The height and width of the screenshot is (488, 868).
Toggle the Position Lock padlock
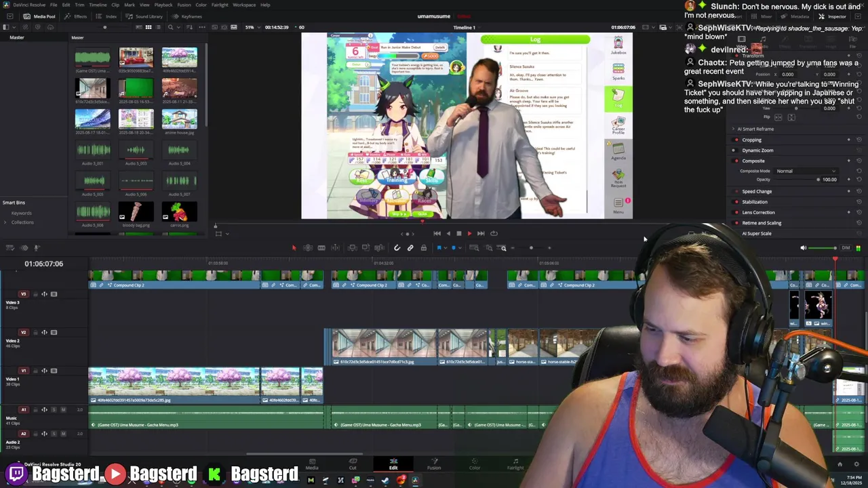click(x=424, y=248)
